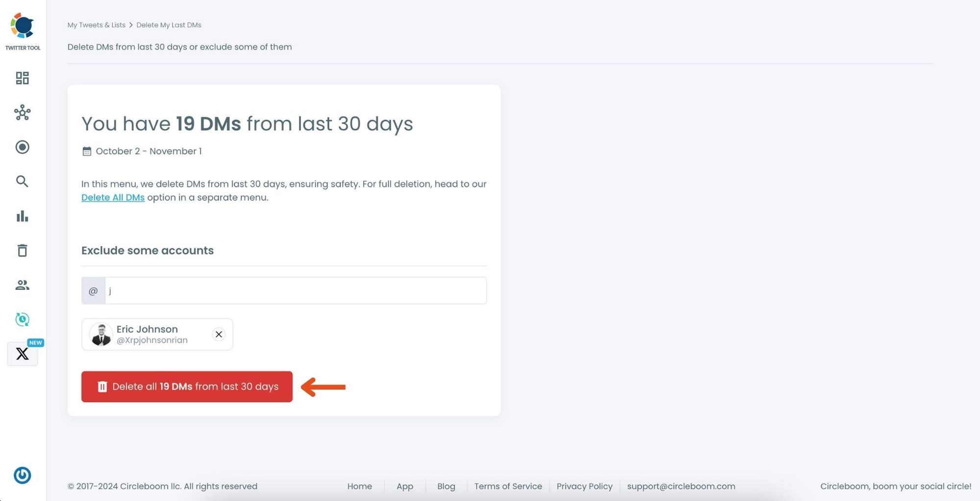Viewport: 980px width, 501px height.
Task: Click the calendar icon beside the date range
Action: tap(86, 151)
